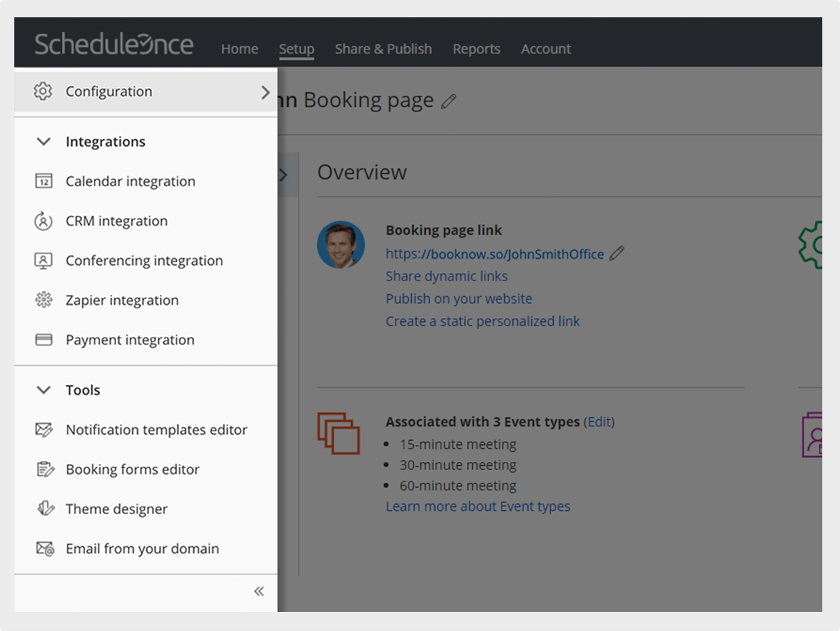Collapse the Tools section chevron

pyautogui.click(x=43, y=391)
